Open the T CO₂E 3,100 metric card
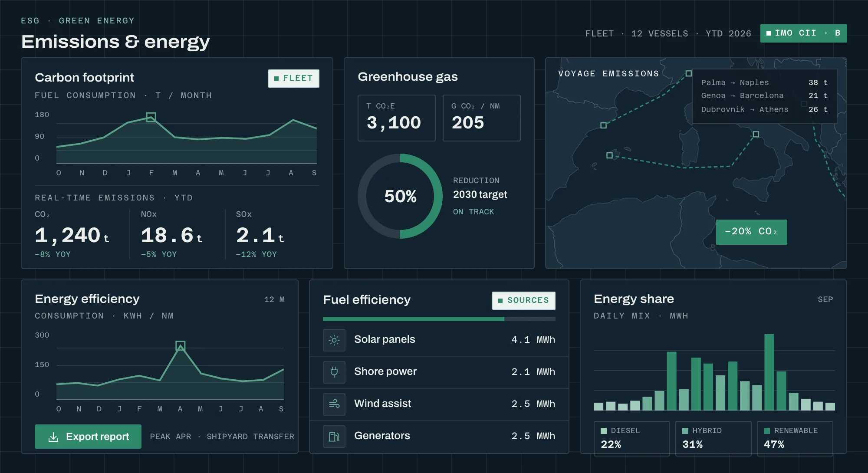868x473 pixels. tap(396, 118)
